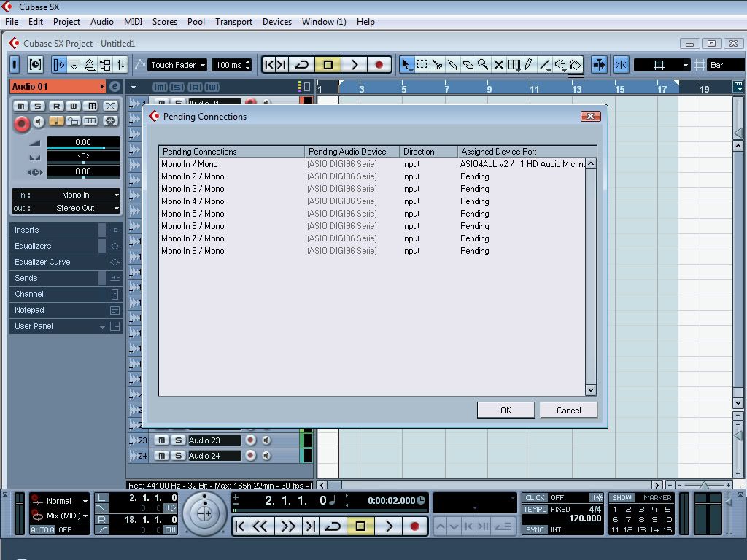Viewport: 747px width, 560px height.
Task: Select the Range Selection tool
Action: point(422,65)
